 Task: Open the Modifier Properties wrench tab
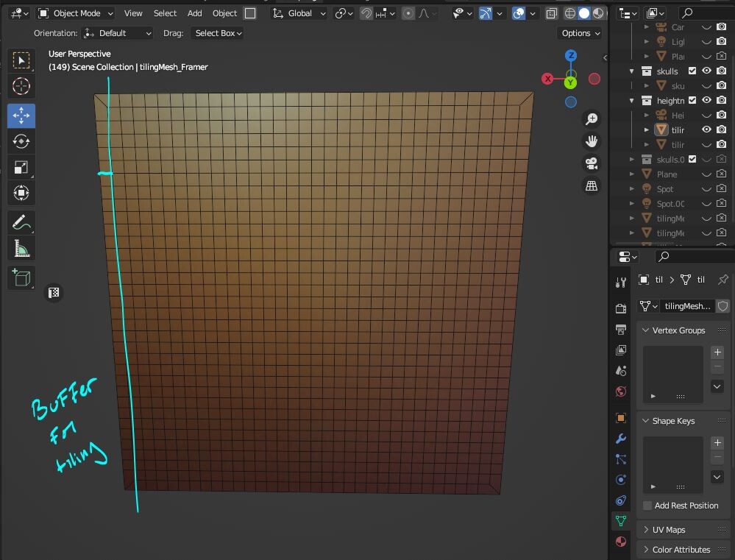620,439
